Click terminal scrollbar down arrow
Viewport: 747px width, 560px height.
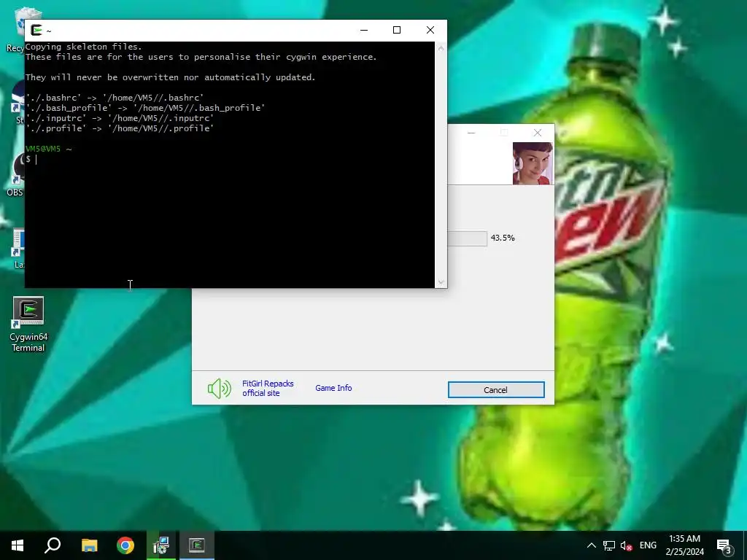[441, 282]
